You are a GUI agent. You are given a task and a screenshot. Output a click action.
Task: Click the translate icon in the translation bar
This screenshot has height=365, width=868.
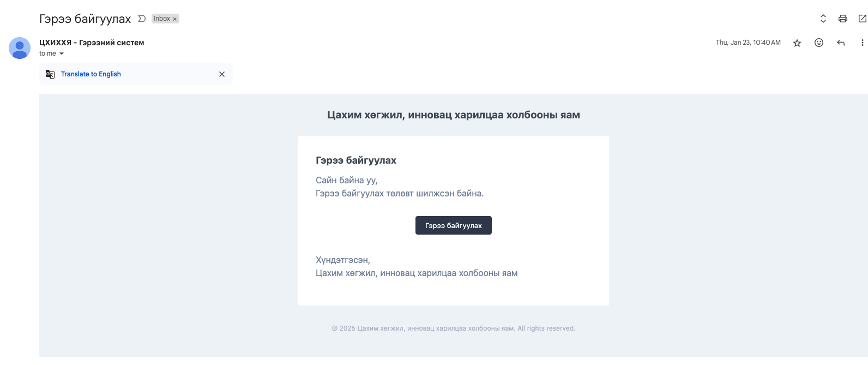pyautogui.click(x=50, y=74)
